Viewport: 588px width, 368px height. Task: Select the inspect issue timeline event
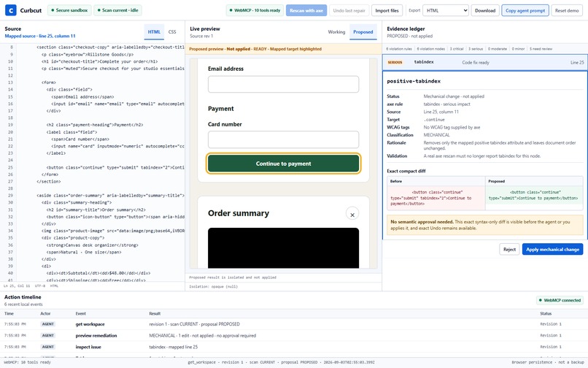tap(293, 347)
